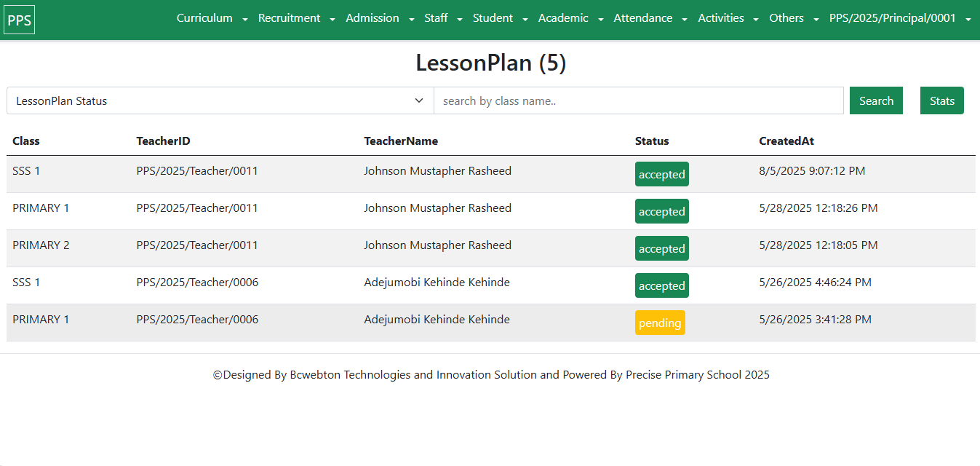Click the CreatedAt column header
Image resolution: width=980 pixels, height=466 pixels.
pos(786,141)
